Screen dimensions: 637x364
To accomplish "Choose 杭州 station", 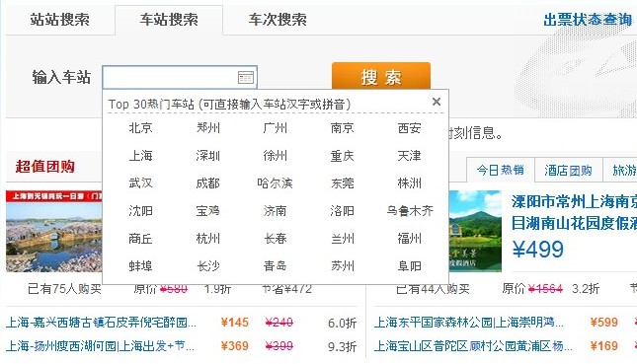I will [208, 239].
